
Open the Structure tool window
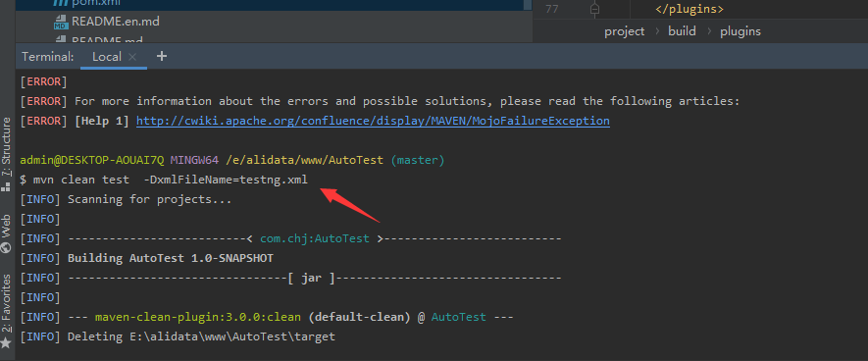pos(6,153)
